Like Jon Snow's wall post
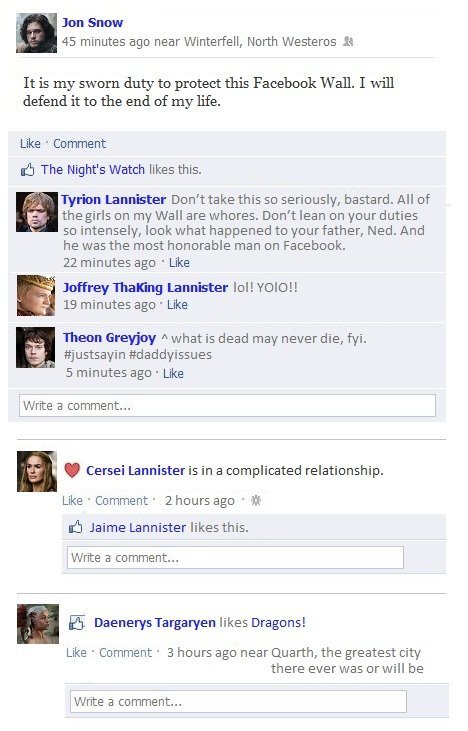This screenshot has height=731, width=468. tap(30, 144)
